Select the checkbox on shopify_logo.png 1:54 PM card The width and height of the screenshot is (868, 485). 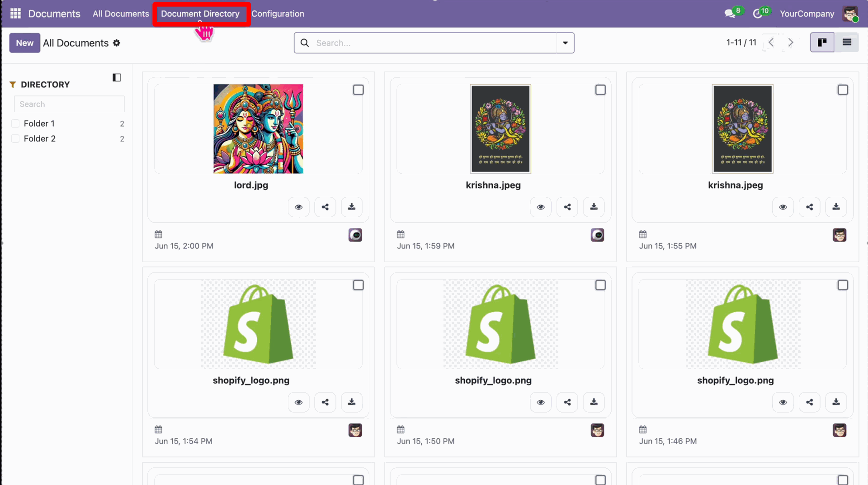coord(359,285)
